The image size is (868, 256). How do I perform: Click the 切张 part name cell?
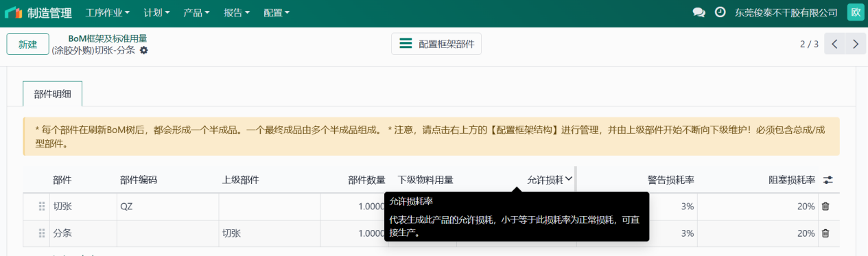pos(83,206)
